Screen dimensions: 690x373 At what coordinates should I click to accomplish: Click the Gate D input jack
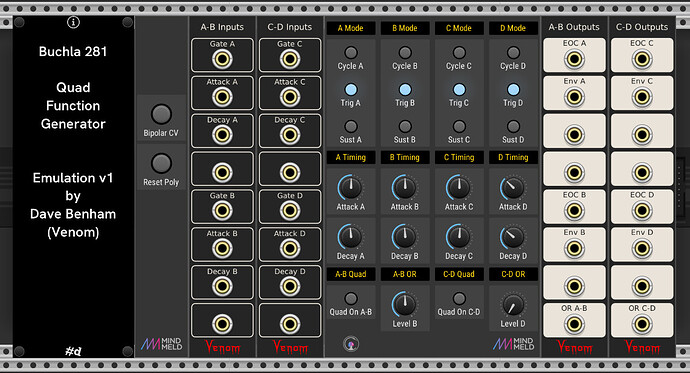290,211
